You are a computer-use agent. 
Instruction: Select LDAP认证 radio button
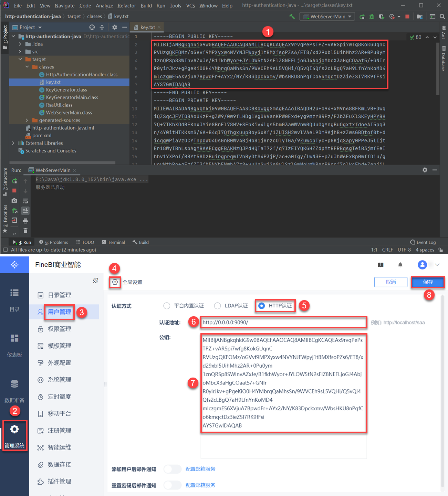218,306
